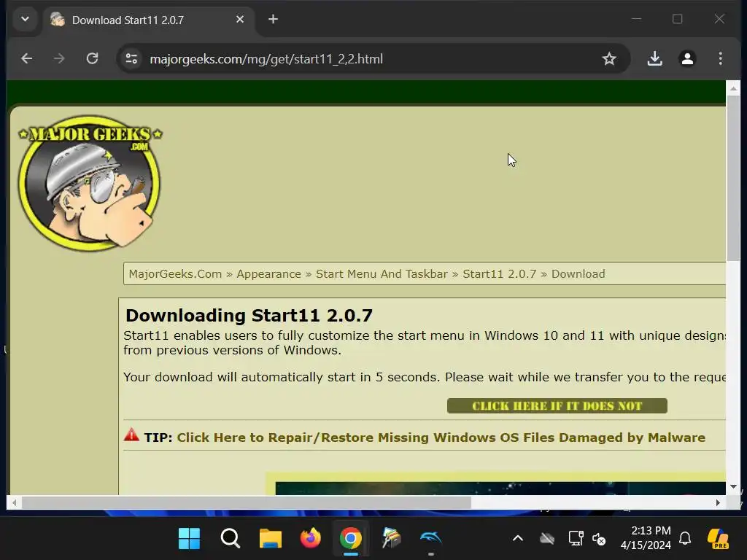Open Start Menu And Taskbar breadcrumb link
747x560 pixels.
click(382, 274)
